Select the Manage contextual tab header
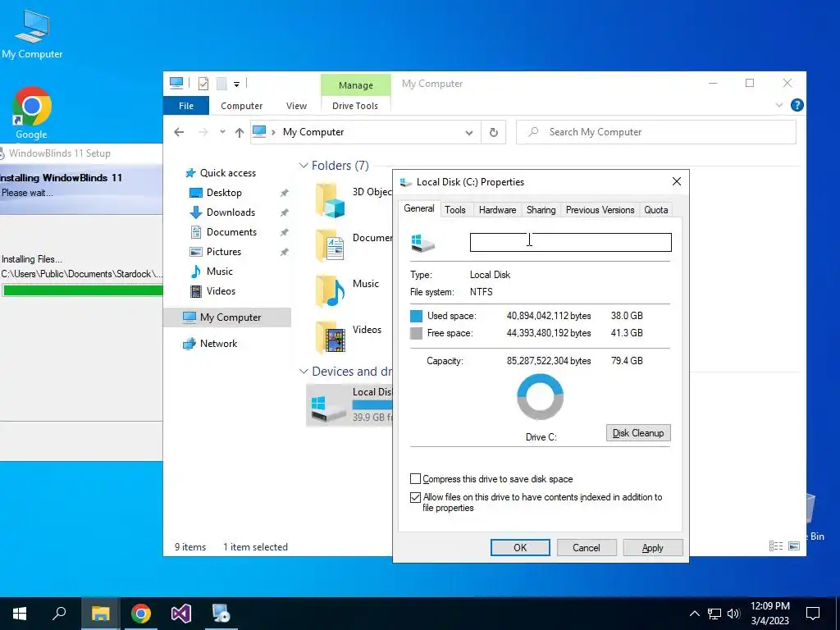The width and height of the screenshot is (840, 630). tap(356, 85)
